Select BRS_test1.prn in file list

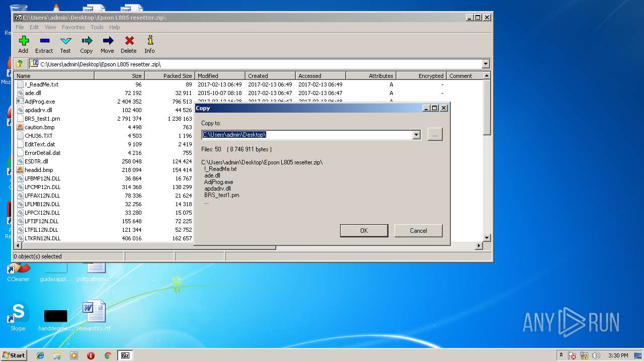point(42,119)
